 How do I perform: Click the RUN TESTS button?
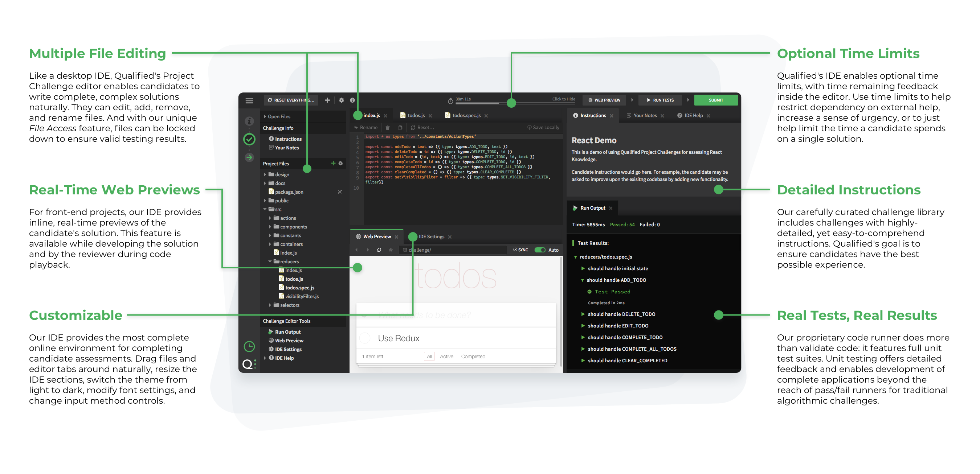660,100
